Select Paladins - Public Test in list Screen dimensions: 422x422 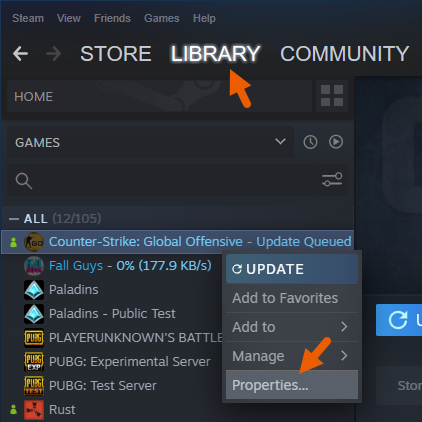(112, 314)
